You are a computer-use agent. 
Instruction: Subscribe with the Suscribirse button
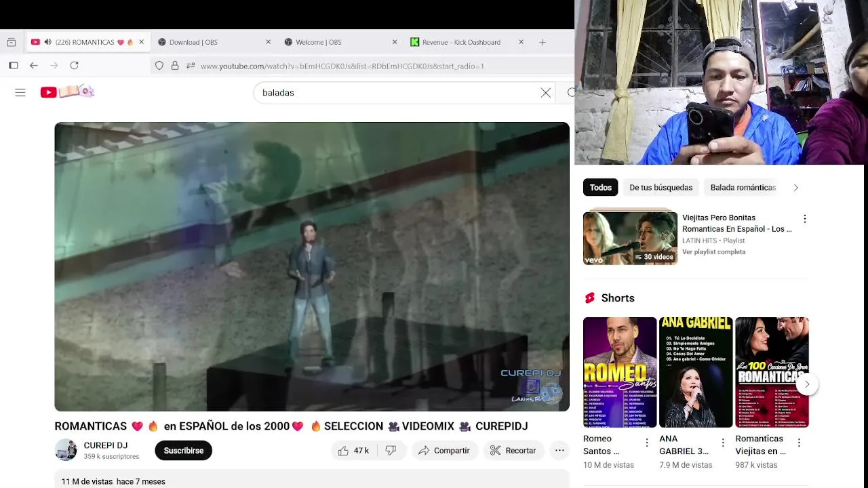point(183,451)
